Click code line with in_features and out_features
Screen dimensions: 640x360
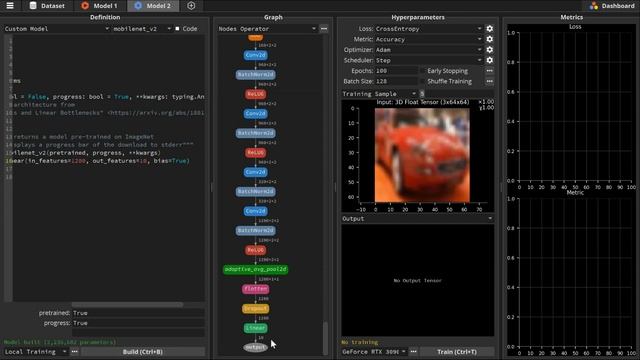101,161
